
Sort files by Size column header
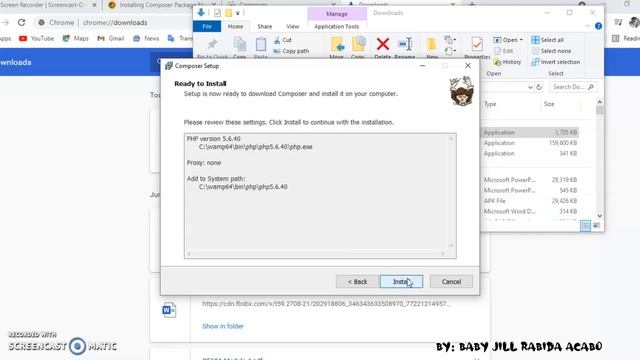pyautogui.click(x=549, y=104)
